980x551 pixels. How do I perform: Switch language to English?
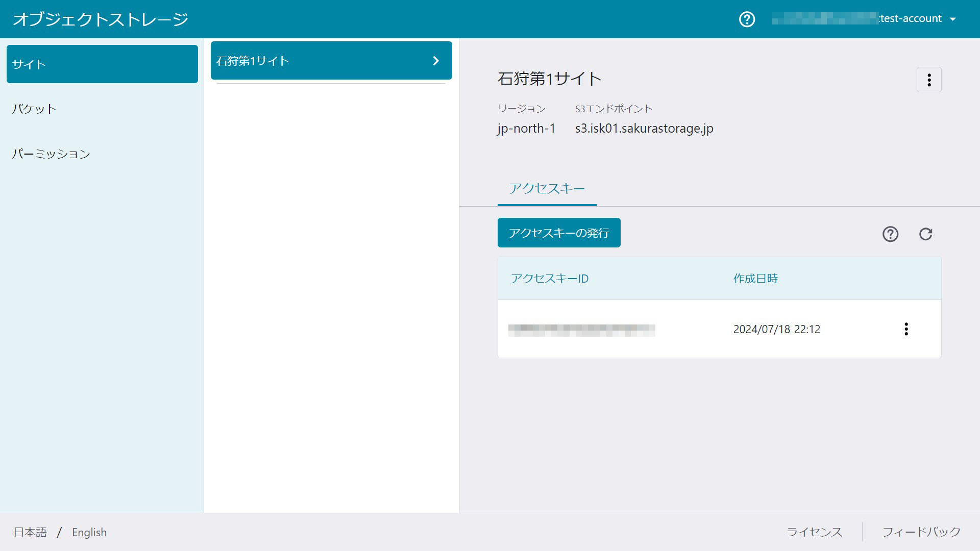[x=89, y=532]
